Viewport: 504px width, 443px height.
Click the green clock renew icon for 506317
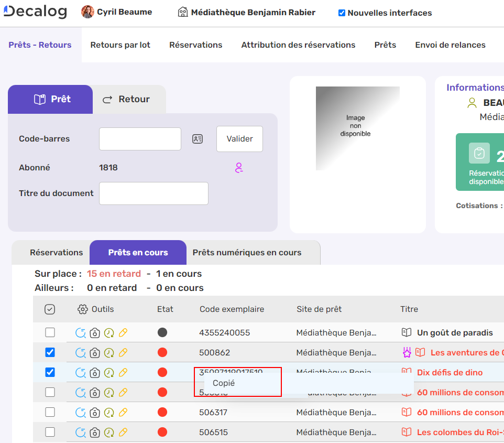pyautogui.click(x=109, y=413)
